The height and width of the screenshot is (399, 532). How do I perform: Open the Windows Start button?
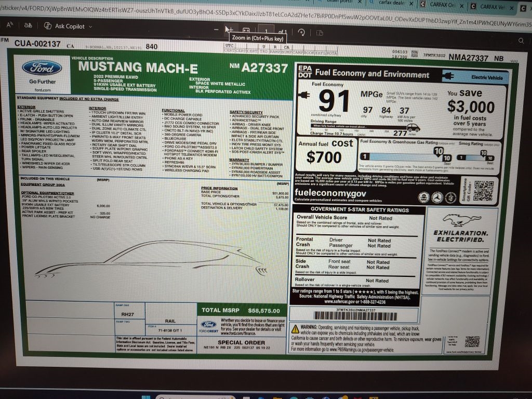[x=146, y=396]
